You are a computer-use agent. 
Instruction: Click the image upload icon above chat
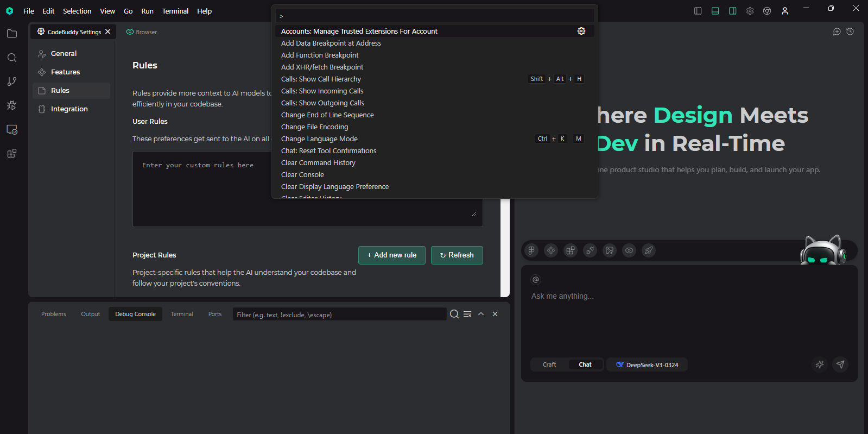[x=610, y=250]
